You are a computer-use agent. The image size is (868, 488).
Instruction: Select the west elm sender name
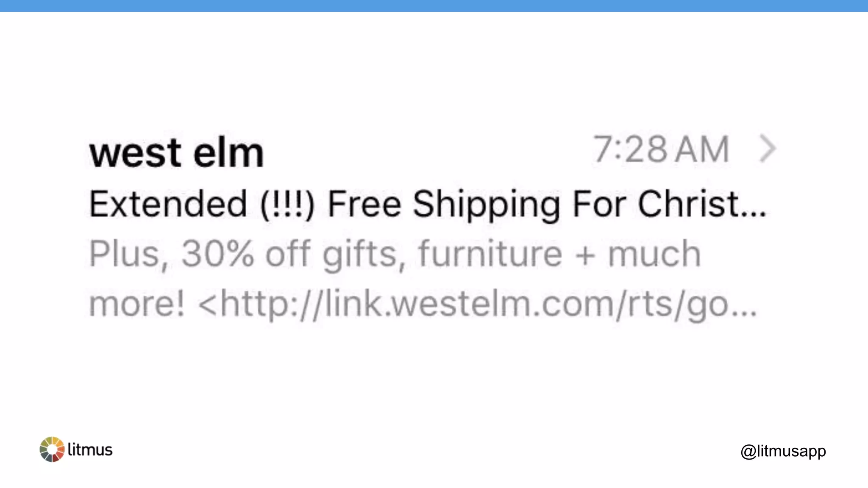(176, 152)
